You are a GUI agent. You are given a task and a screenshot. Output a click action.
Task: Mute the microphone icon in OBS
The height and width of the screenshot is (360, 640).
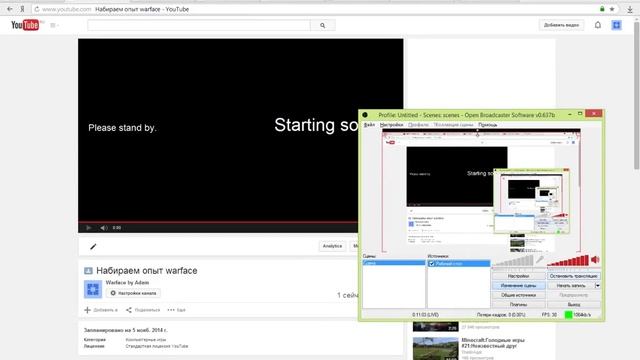[540, 260]
